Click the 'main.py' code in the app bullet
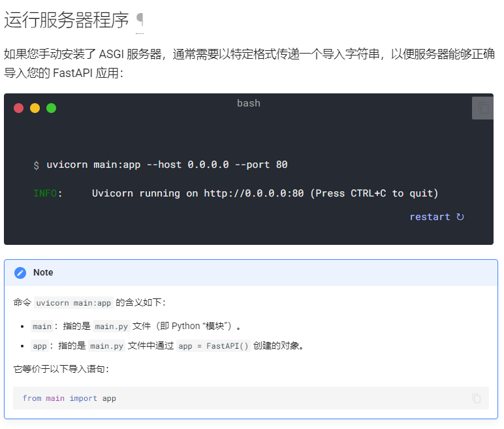The width and height of the screenshot is (504, 429). click(106, 345)
